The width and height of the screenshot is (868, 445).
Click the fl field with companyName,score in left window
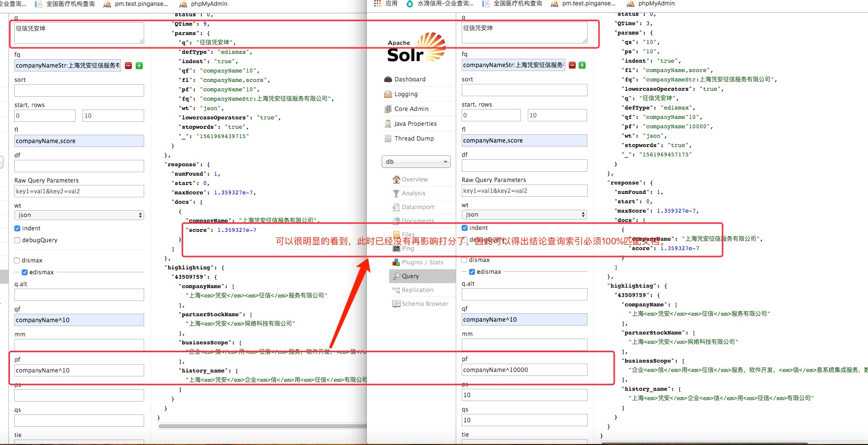click(x=79, y=141)
